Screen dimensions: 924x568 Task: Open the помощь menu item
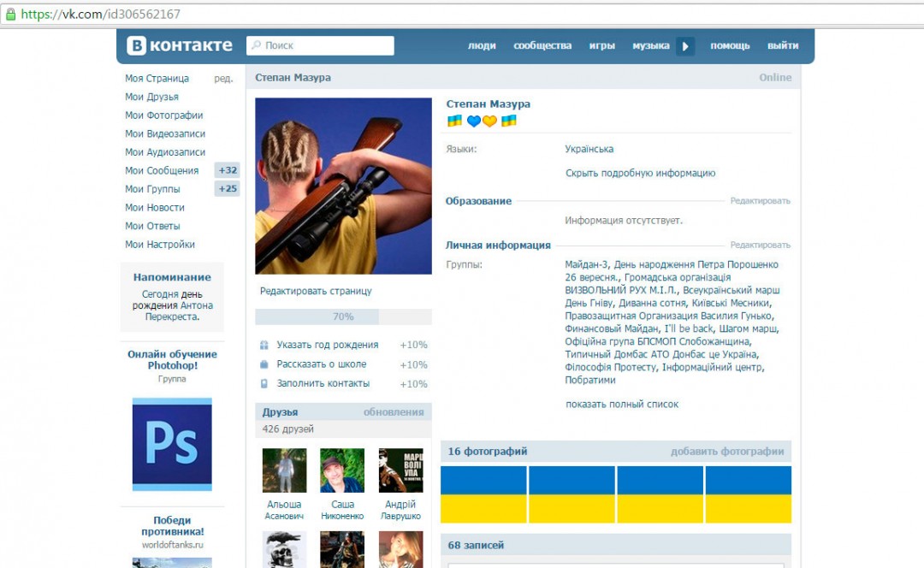point(730,44)
